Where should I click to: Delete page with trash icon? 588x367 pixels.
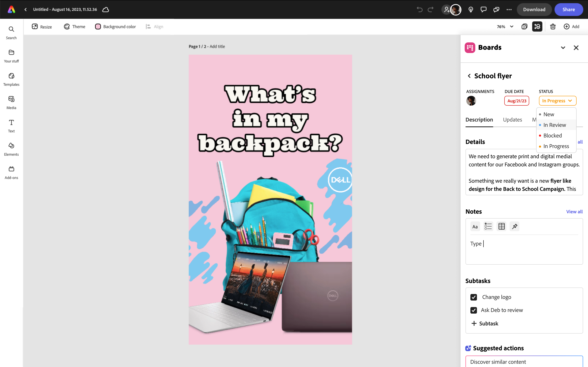point(553,27)
